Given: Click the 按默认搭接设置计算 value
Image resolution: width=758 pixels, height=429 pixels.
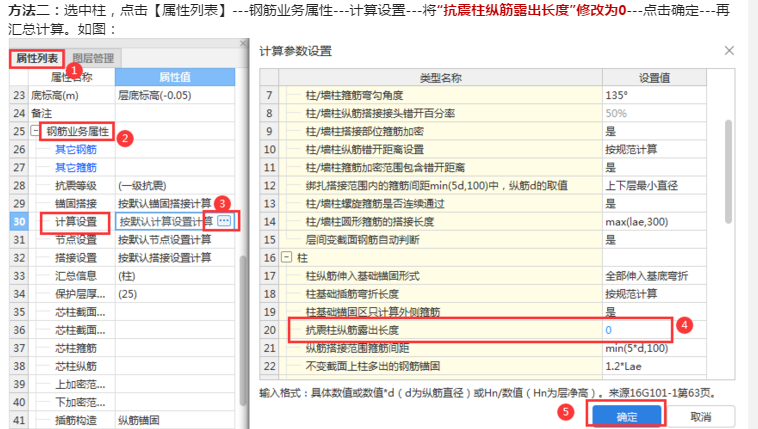Looking at the screenshot, I should pyautogui.click(x=164, y=257).
